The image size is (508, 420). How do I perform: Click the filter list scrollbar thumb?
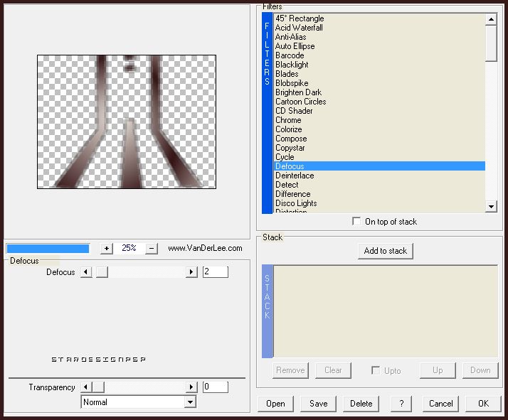click(491, 43)
